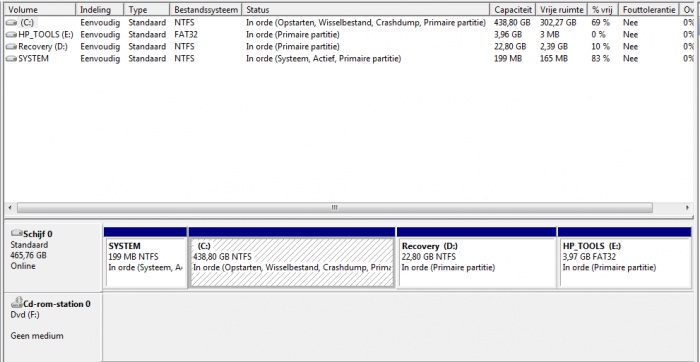This screenshot has height=362, width=700.
Task: Sort by the Volume column header
Action: [40, 9]
